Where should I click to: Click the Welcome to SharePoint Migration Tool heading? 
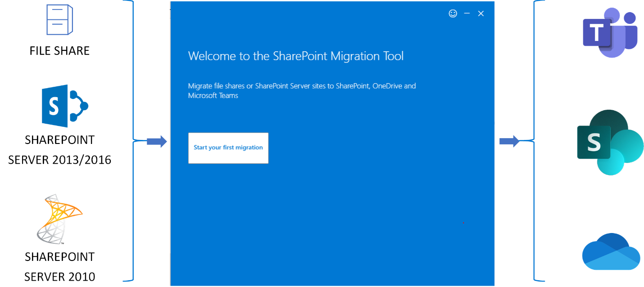pyautogui.click(x=295, y=56)
